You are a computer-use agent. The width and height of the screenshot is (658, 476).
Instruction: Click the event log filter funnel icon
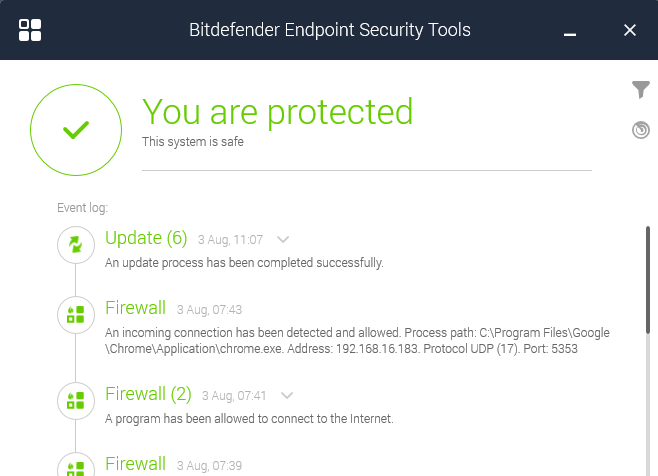641,91
